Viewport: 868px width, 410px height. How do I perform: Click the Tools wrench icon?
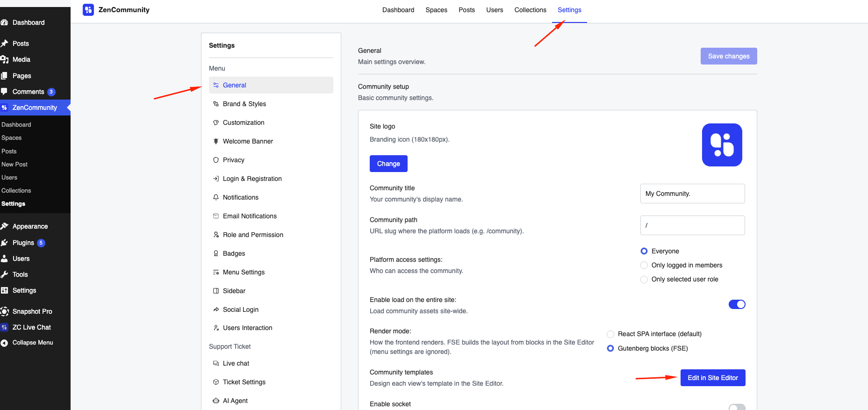click(x=4, y=274)
